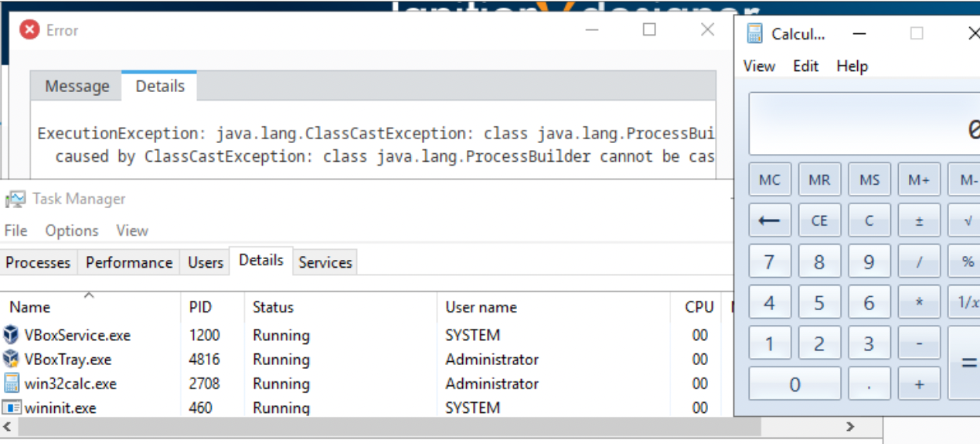Image resolution: width=980 pixels, height=444 pixels.
Task: Select the win32calc.exe calculator icon
Action: point(11,383)
